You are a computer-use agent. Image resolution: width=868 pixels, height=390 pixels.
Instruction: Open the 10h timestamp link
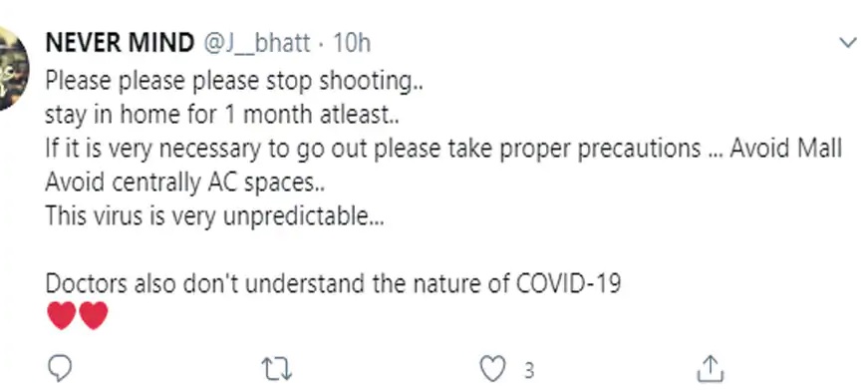tap(351, 43)
